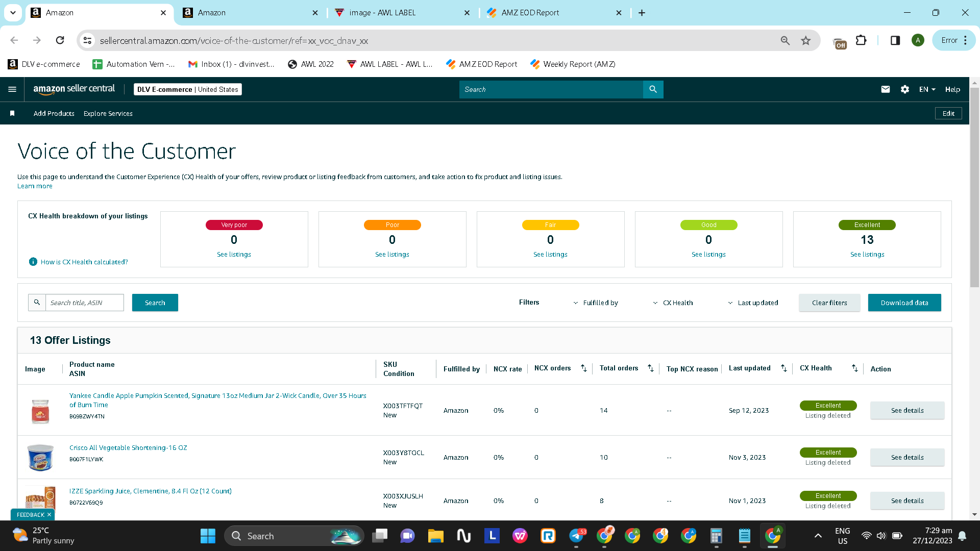
Task: Open Crisco All Vegetable Shortening product link
Action: (128, 447)
